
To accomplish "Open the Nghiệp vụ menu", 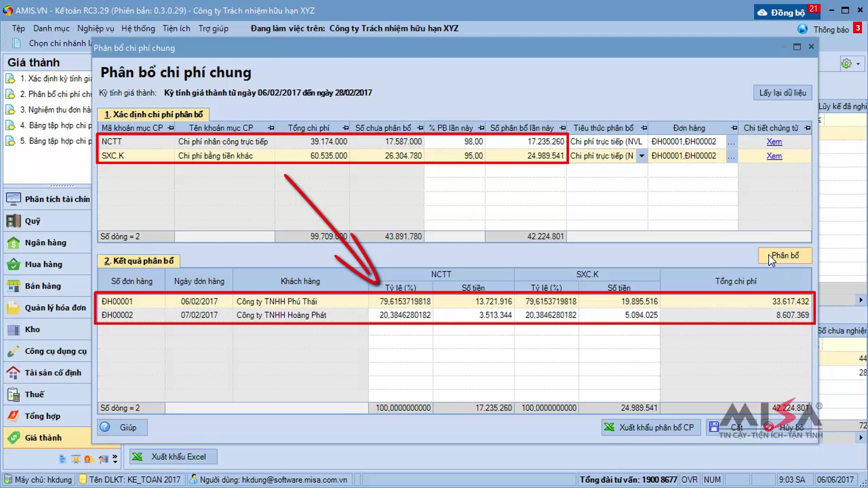I will [95, 29].
